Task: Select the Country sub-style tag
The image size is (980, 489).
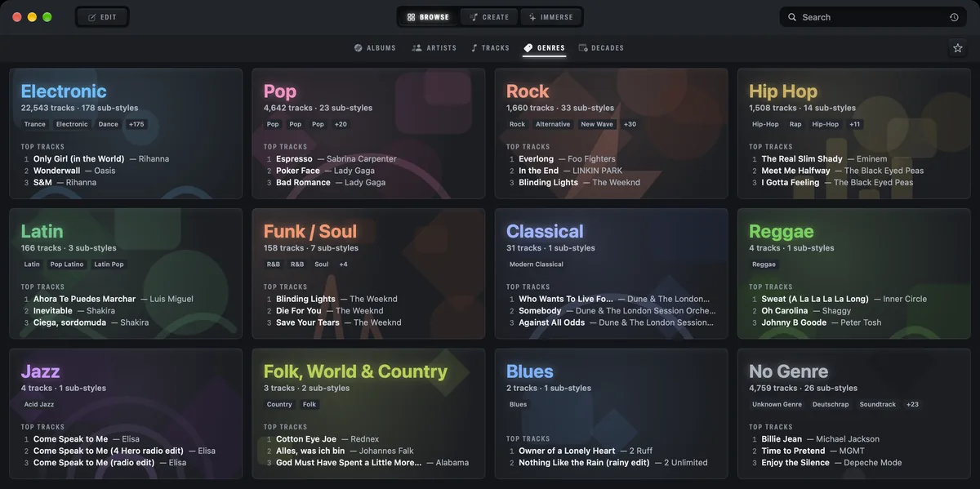Action: point(279,405)
